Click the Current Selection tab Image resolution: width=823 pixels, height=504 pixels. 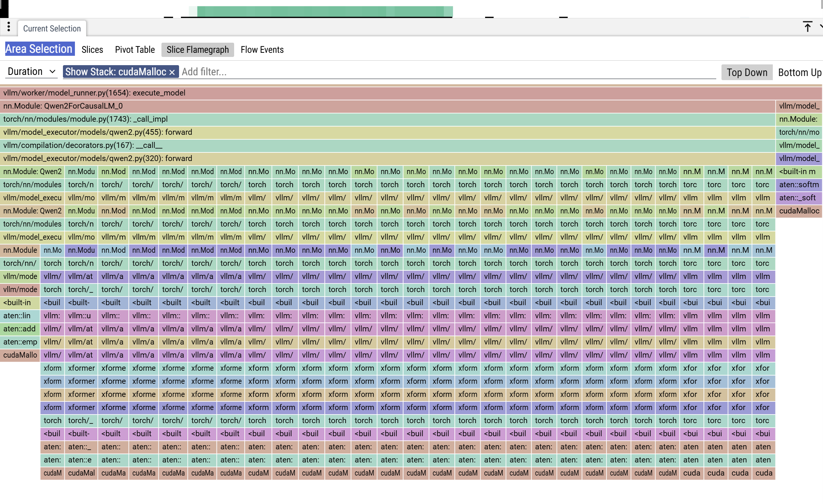click(x=52, y=28)
